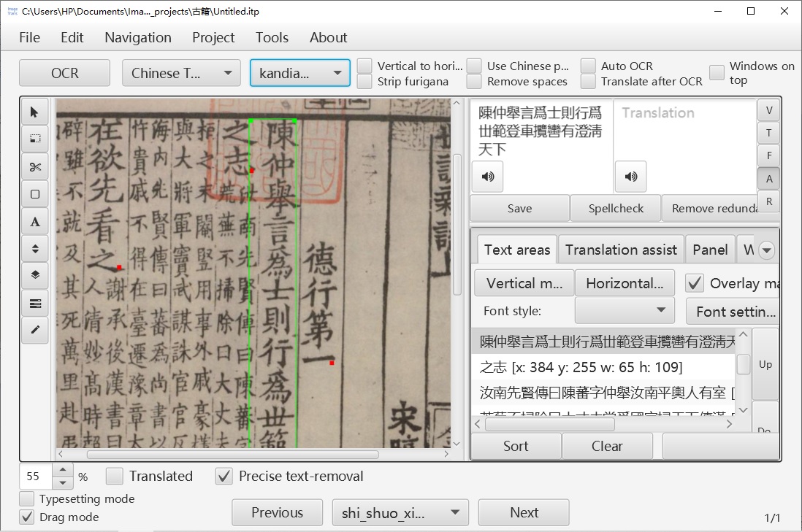Screen dimensions: 802x532
Task: Click the R side button
Action: 768,201
